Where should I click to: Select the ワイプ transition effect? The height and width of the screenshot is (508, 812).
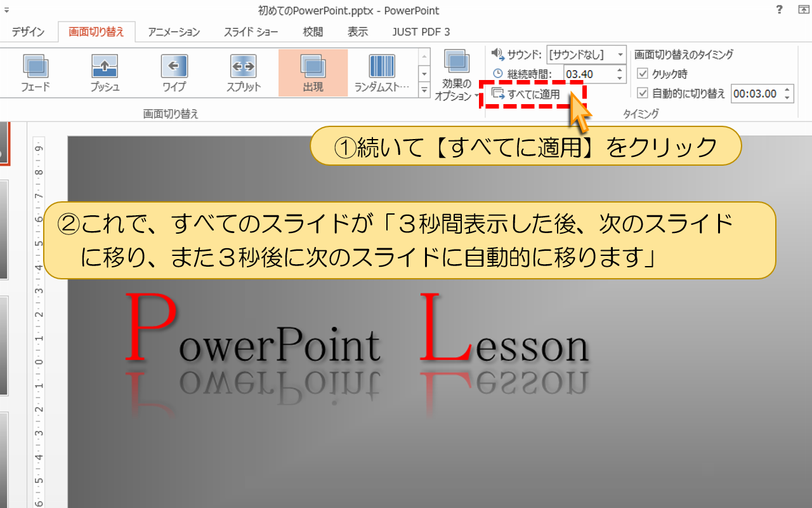[174, 73]
